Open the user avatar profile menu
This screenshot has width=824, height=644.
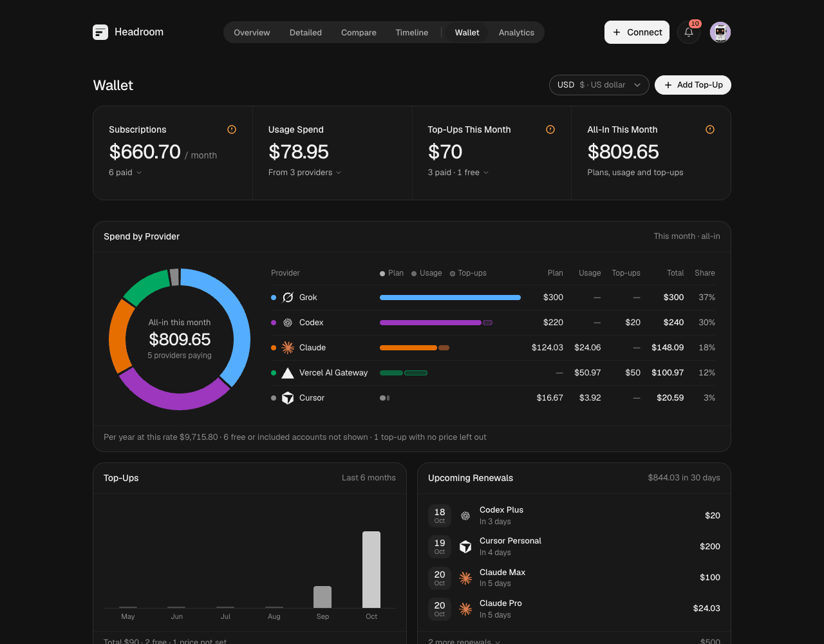[x=720, y=32]
